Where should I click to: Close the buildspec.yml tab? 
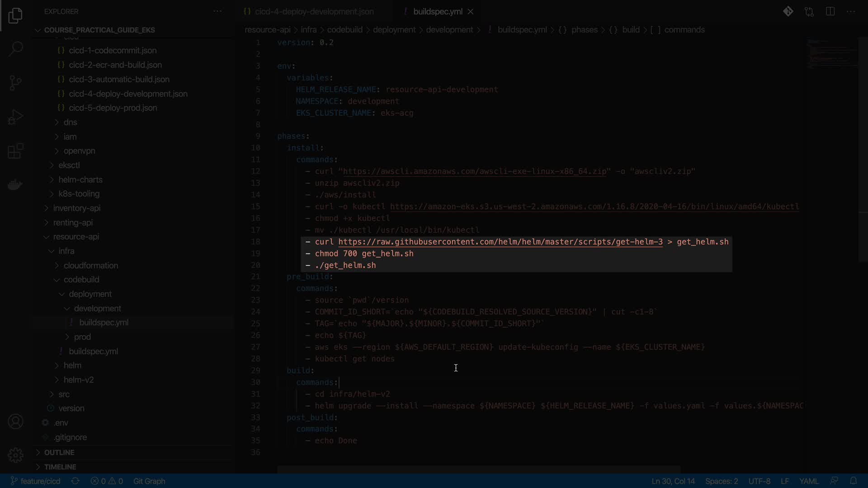471,12
